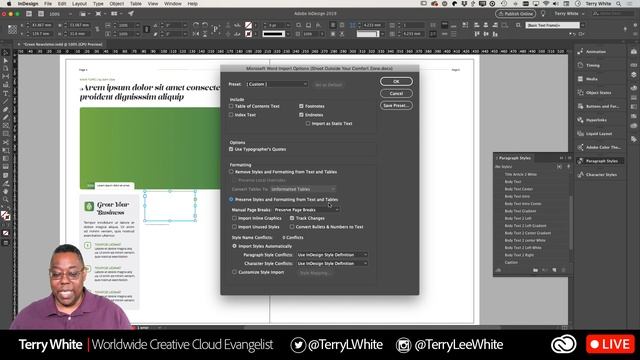
Task: Check Import Inline Graphics
Action: pyautogui.click(x=234, y=218)
